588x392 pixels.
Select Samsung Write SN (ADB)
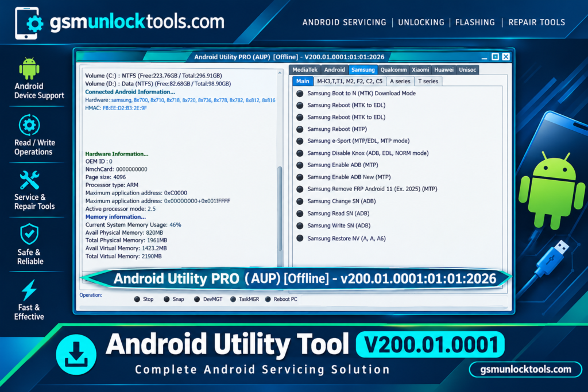click(x=334, y=226)
